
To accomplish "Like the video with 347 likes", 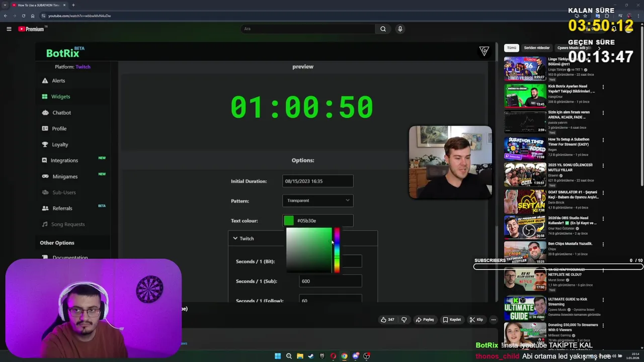I will tap(387, 319).
